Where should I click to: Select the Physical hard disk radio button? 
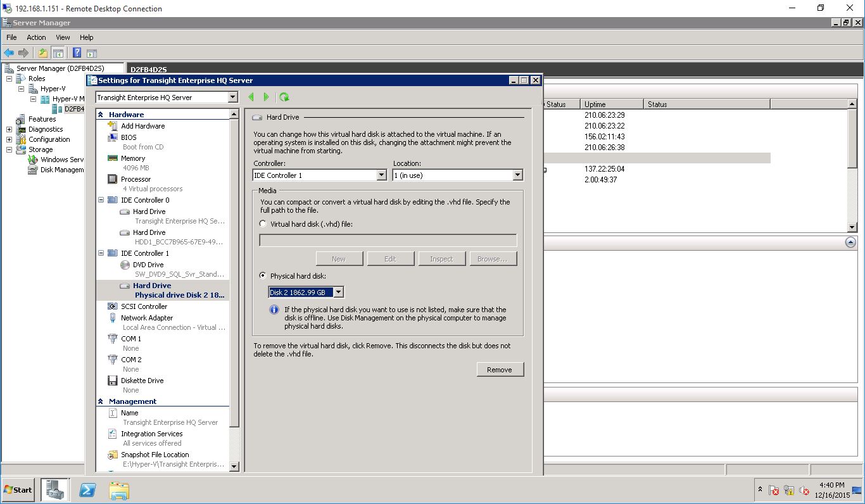pyautogui.click(x=263, y=276)
